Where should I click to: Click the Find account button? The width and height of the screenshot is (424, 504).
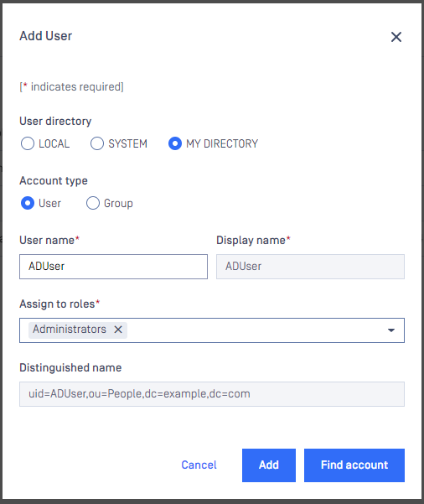click(354, 465)
